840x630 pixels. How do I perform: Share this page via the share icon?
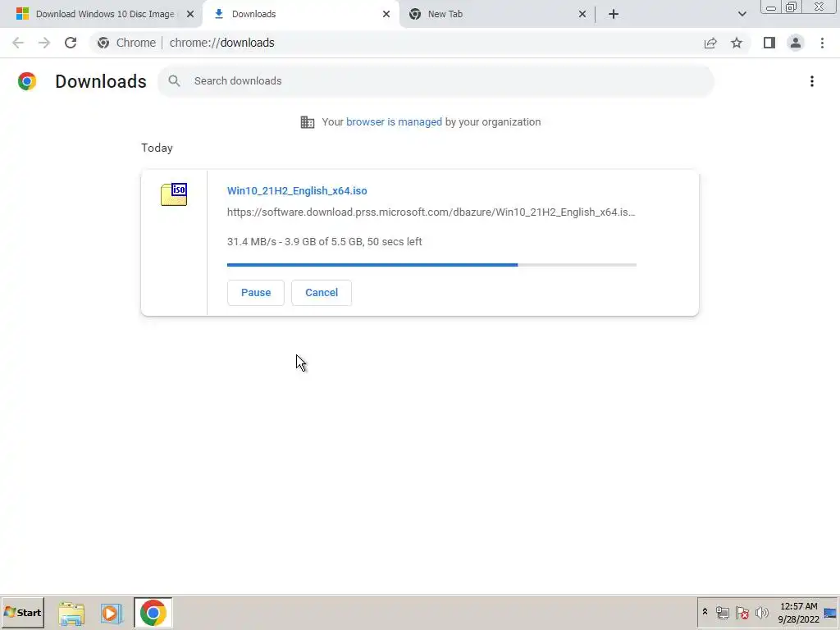[710, 43]
